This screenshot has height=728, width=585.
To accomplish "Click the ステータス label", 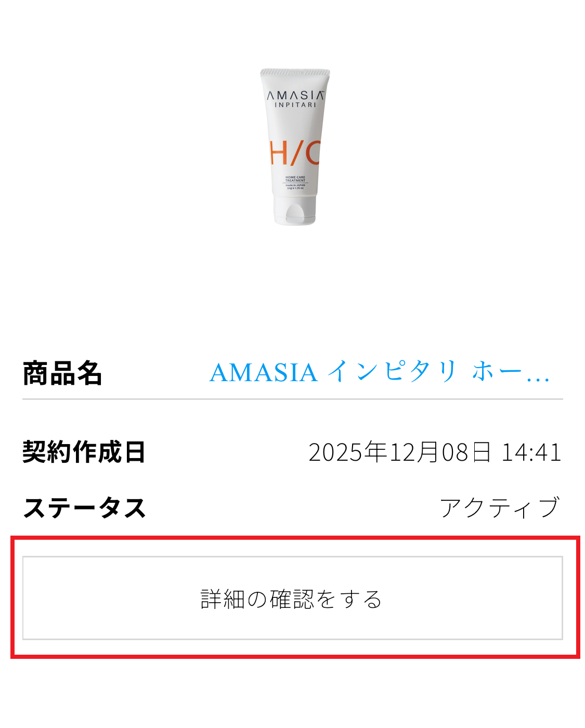I will (x=84, y=508).
